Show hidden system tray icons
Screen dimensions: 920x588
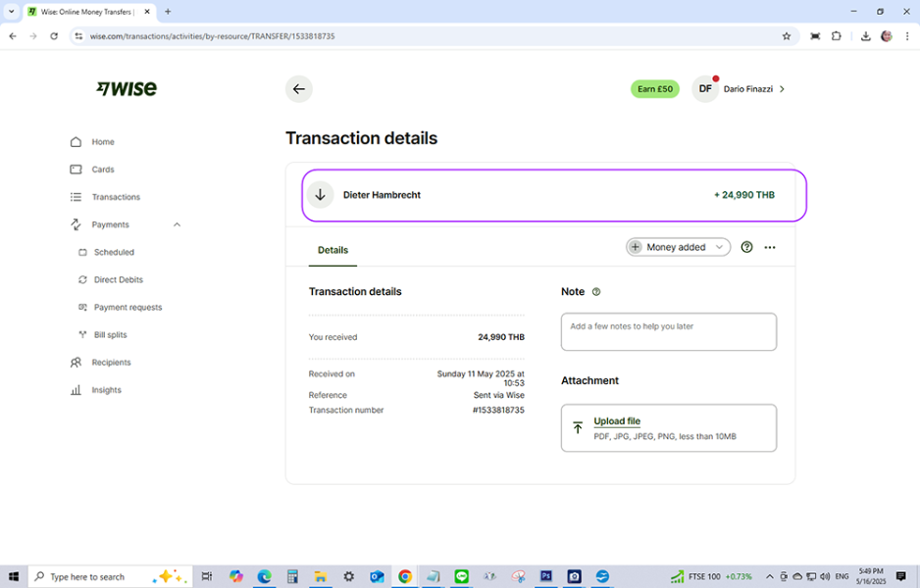(x=770, y=577)
